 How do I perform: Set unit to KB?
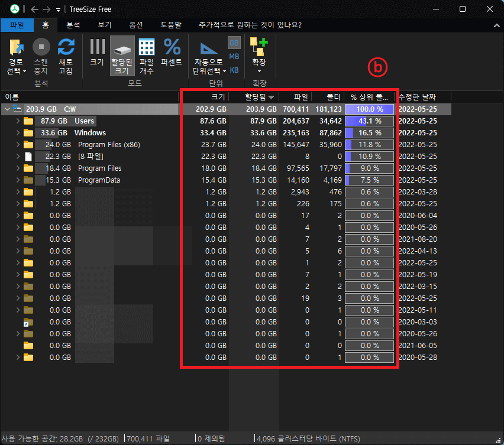[234, 70]
